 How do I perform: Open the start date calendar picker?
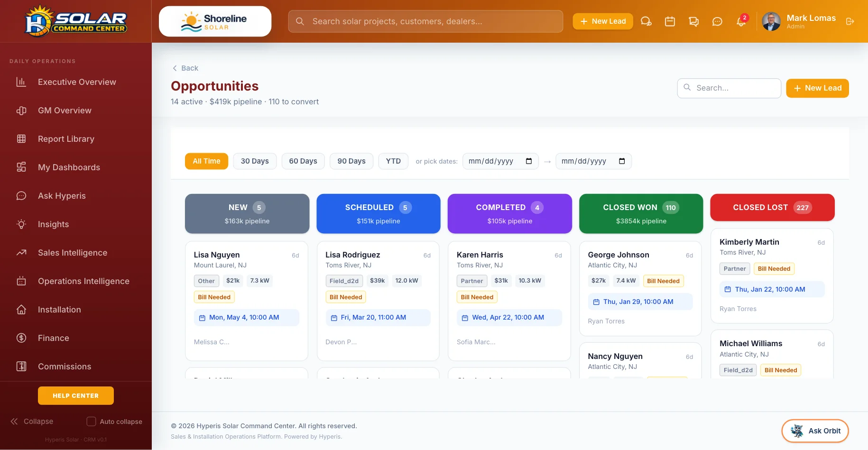tap(529, 161)
